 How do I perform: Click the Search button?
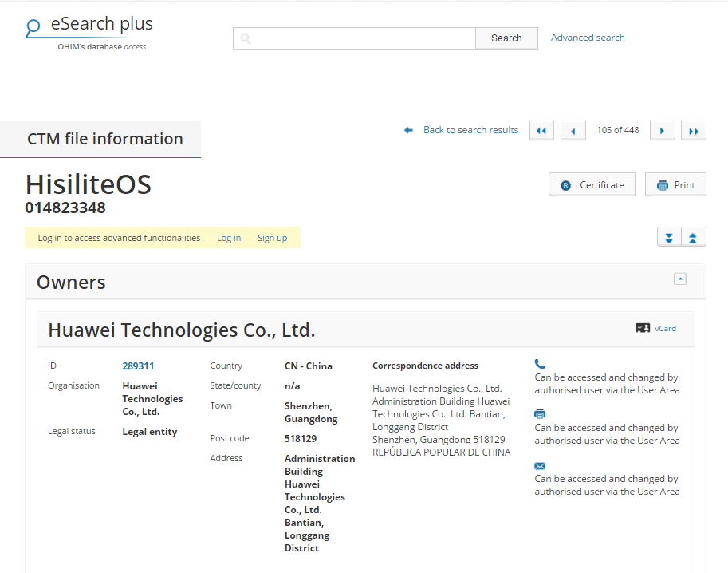click(x=506, y=38)
